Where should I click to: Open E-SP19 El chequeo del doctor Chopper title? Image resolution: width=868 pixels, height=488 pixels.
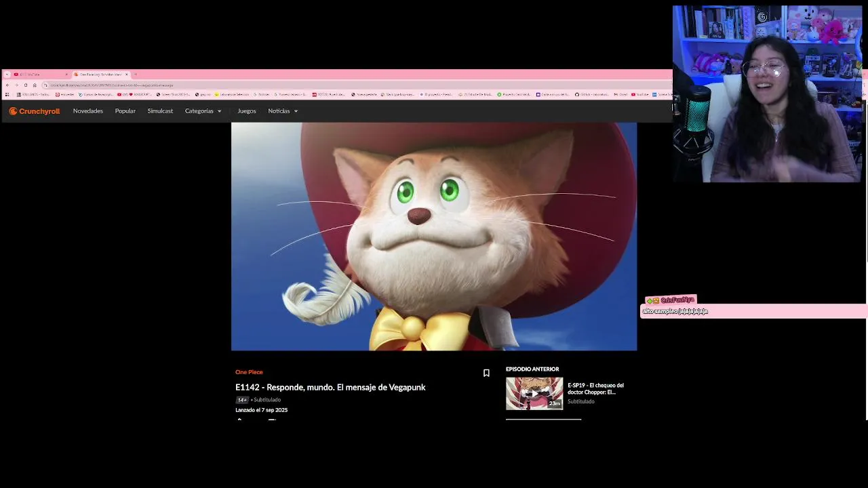[595, 388]
